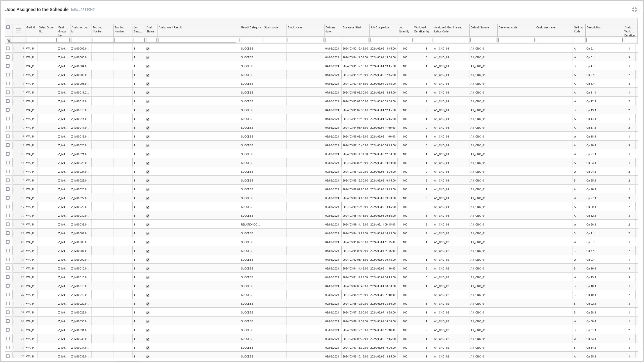Click the Customer name column header
Viewport: 644px width, 362px height.
click(546, 28)
